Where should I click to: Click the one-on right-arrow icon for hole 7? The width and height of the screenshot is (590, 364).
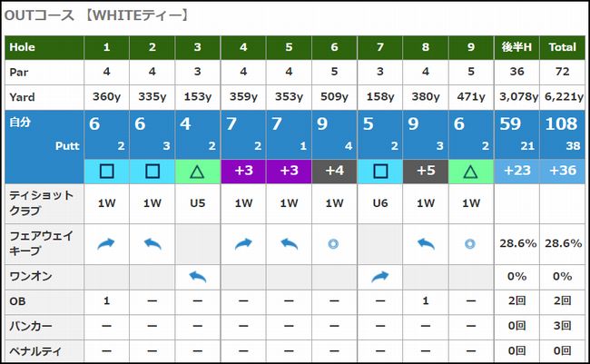pyautogui.click(x=379, y=276)
